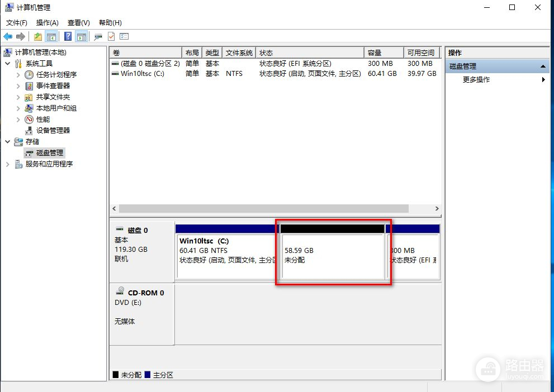Click the 操作 pane header
Screen dimensions: 554x392
click(498, 53)
